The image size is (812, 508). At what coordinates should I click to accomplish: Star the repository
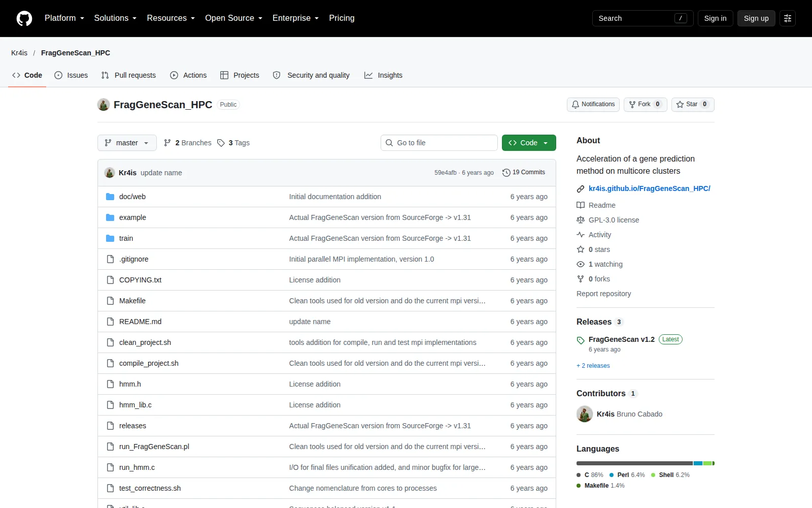tap(693, 105)
